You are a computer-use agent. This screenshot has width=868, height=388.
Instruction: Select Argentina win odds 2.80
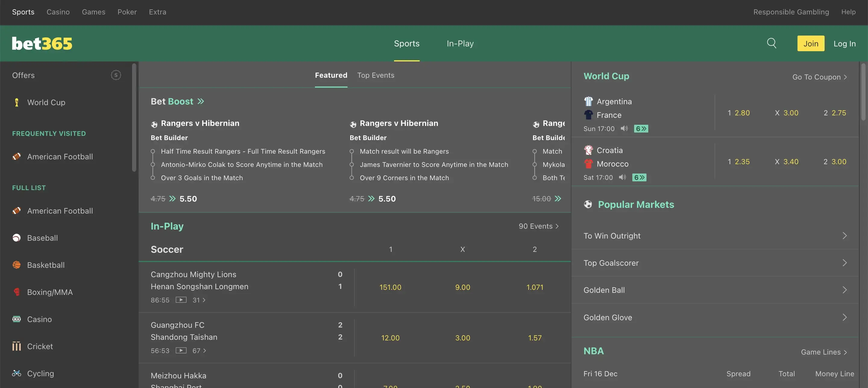tap(739, 113)
